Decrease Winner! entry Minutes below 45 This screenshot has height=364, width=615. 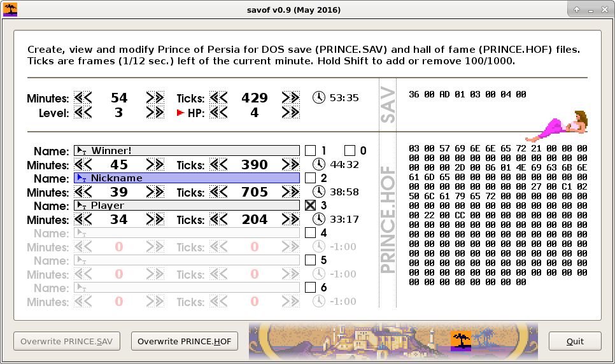click(83, 165)
